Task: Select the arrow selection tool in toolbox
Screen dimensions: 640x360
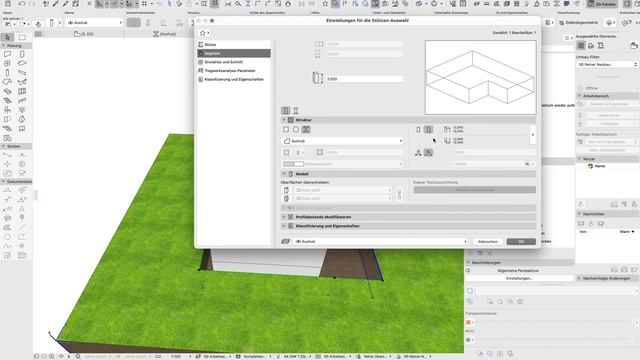Action: click(7, 37)
